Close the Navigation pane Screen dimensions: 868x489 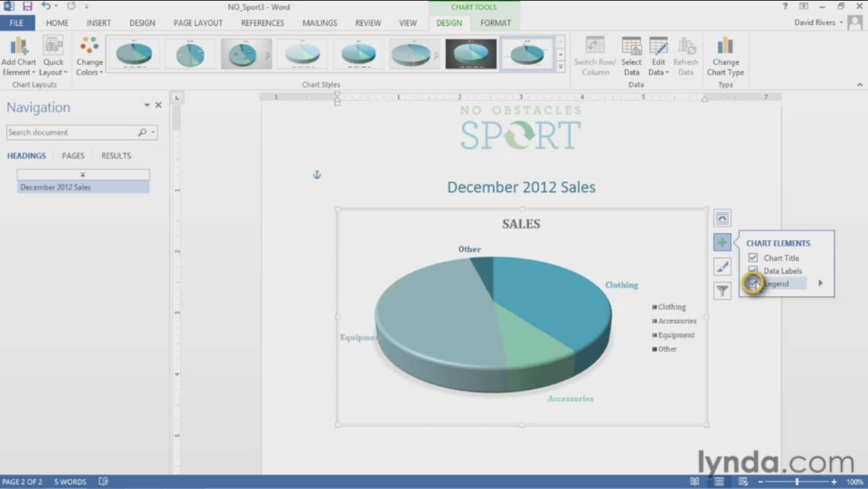click(x=158, y=105)
